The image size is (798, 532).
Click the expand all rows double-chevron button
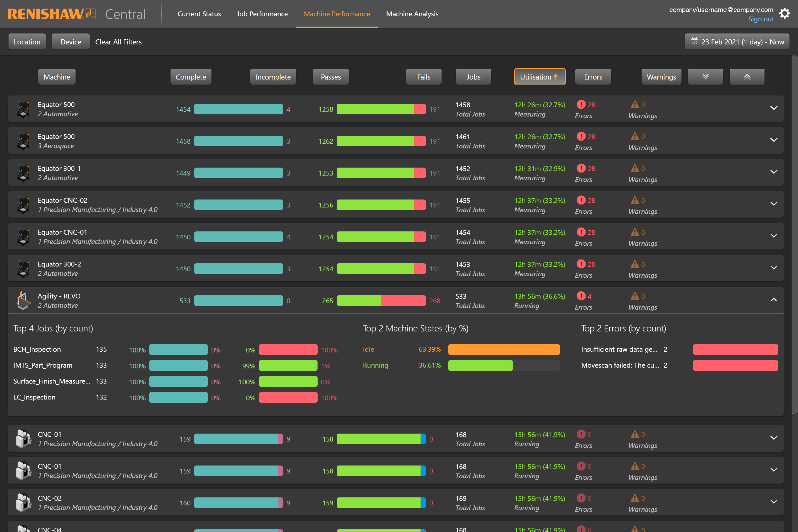click(x=705, y=77)
